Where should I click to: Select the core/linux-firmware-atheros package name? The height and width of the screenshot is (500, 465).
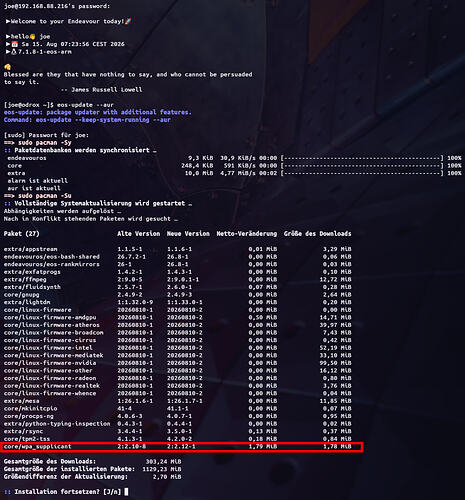click(52, 325)
